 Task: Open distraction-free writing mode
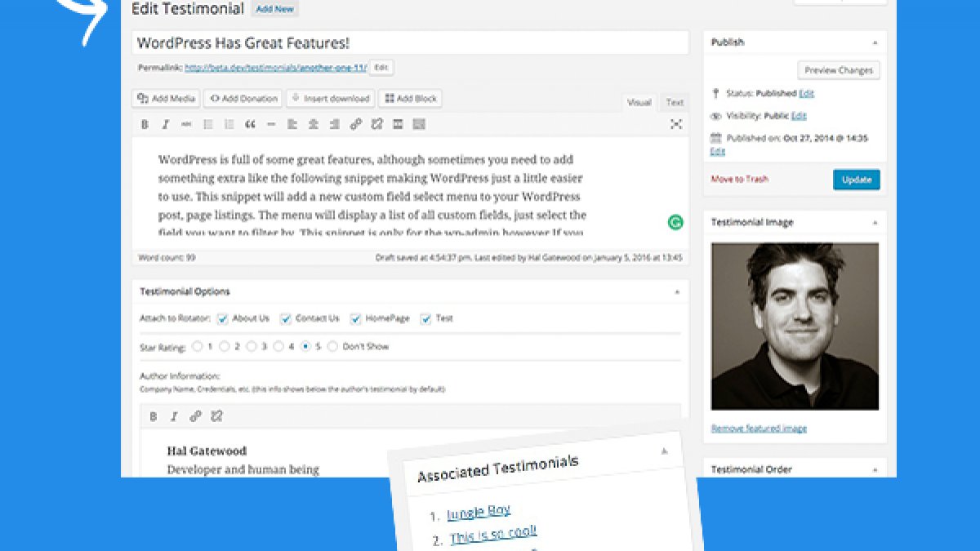(676, 124)
